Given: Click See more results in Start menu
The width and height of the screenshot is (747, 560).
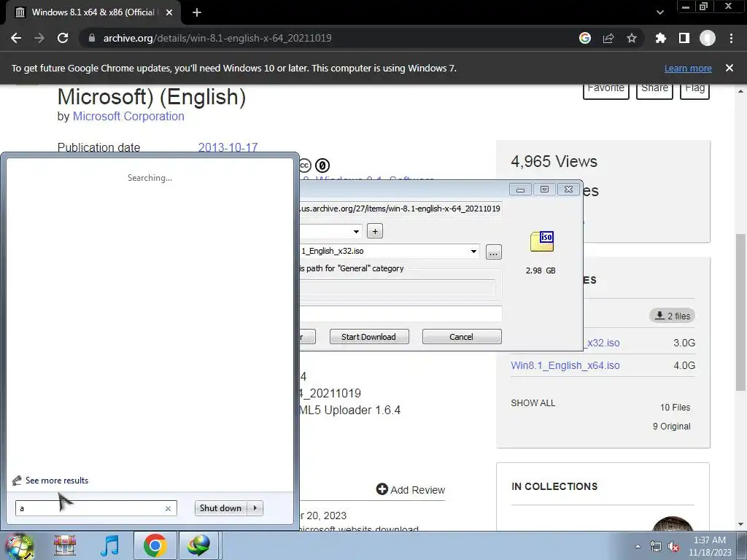Looking at the screenshot, I should pyautogui.click(x=57, y=481).
